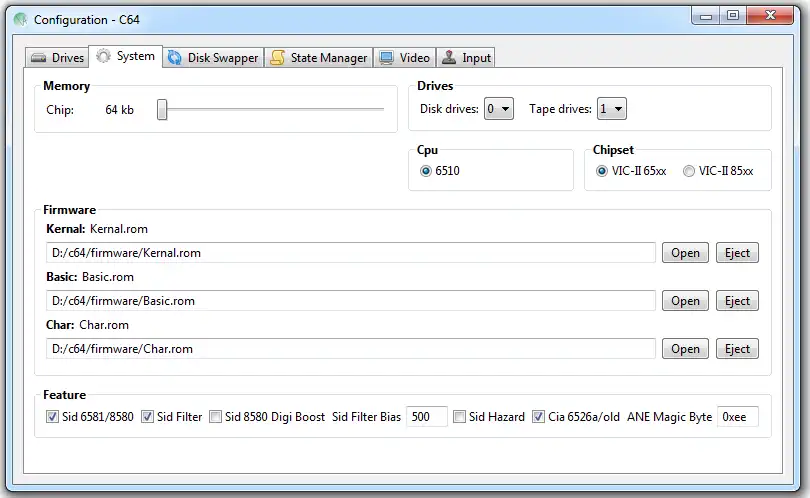Click the State Manager scroll icon
The width and height of the screenshot is (810, 498).
[277, 58]
